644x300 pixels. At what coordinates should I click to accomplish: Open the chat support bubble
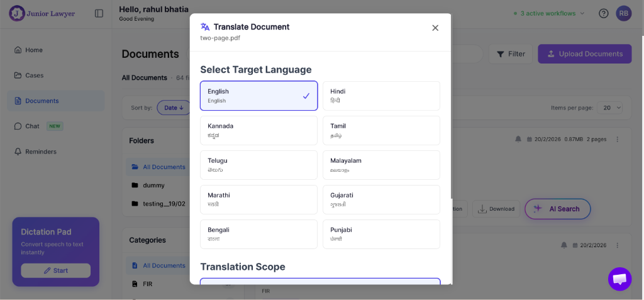619,279
